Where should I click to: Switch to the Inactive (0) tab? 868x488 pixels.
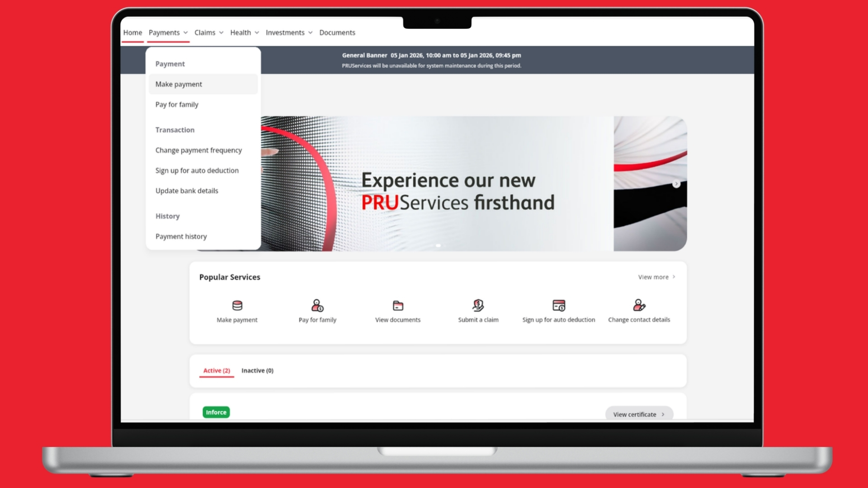coord(257,371)
